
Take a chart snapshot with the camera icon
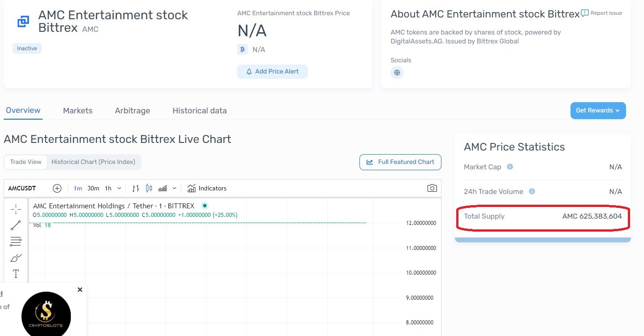pos(432,188)
